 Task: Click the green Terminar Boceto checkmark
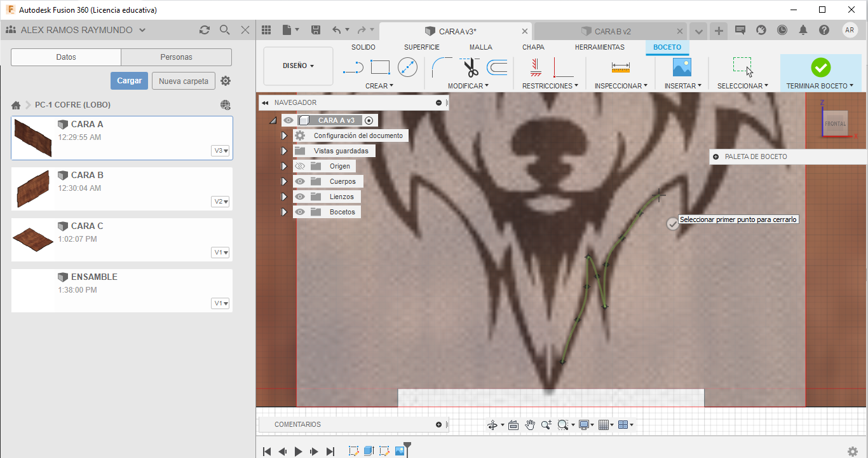[821, 67]
